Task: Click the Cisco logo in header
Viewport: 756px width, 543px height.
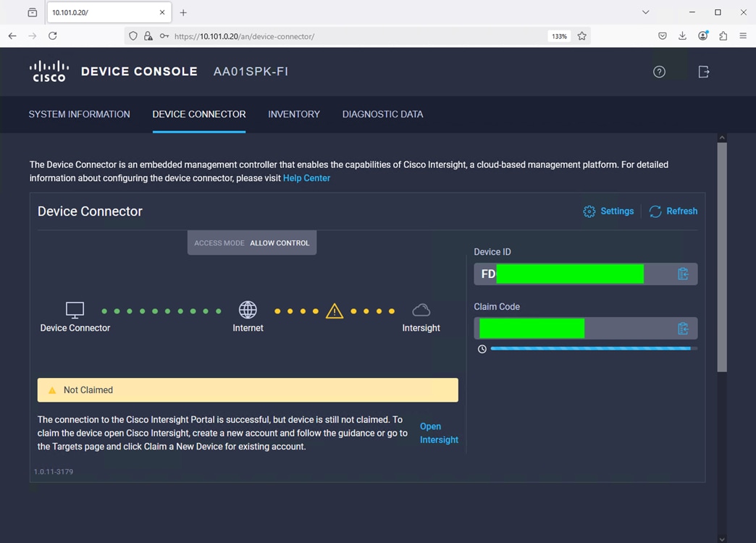Action: pyautogui.click(x=49, y=72)
